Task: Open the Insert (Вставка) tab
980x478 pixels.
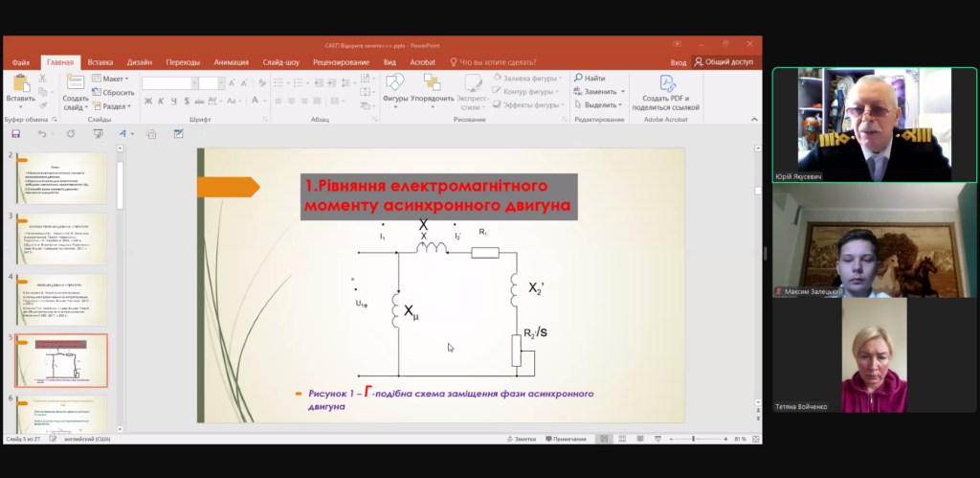Action: [100, 62]
